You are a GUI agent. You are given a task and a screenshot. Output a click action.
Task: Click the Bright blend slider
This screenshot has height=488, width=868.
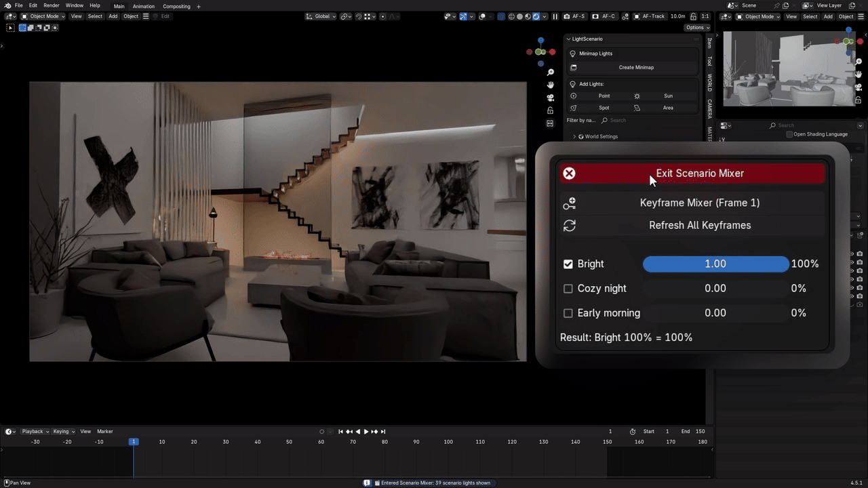pyautogui.click(x=715, y=264)
